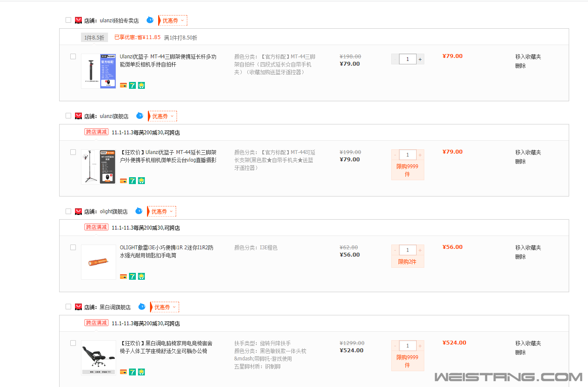Click guarantee shield icon under 黑白调 chair item
Image resolution: width=588 pixels, height=387 pixels.
pyautogui.click(x=141, y=372)
